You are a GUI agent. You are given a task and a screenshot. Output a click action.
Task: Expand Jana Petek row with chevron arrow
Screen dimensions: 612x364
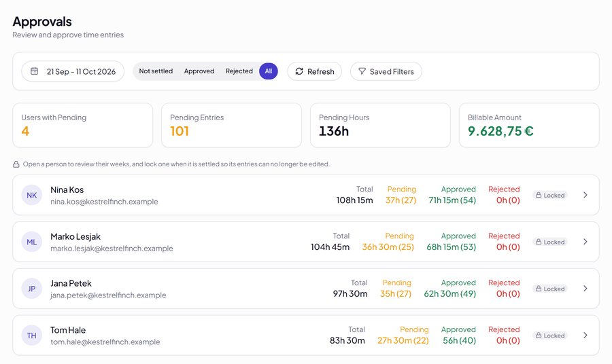[x=585, y=289]
